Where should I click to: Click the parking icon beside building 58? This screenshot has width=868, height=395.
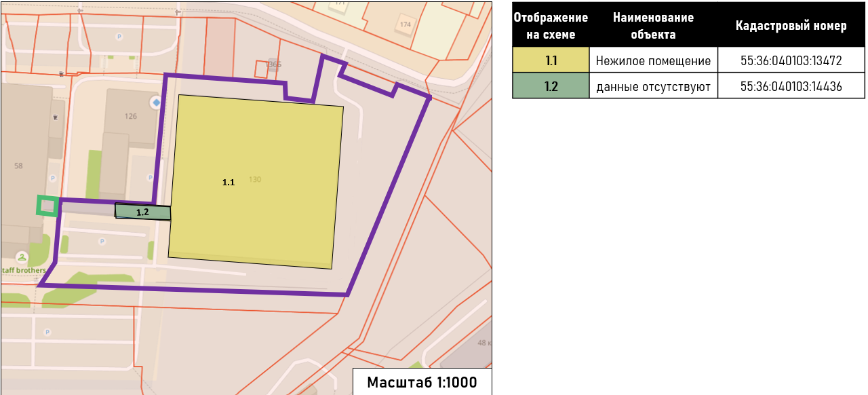tap(52, 178)
